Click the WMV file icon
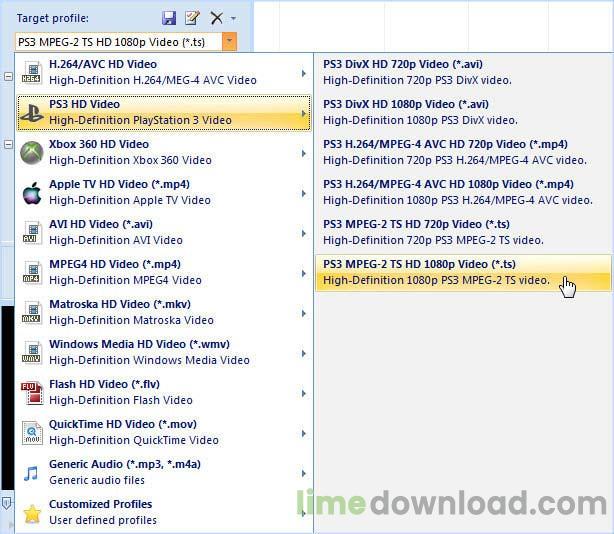The height and width of the screenshot is (534, 614). point(31,353)
